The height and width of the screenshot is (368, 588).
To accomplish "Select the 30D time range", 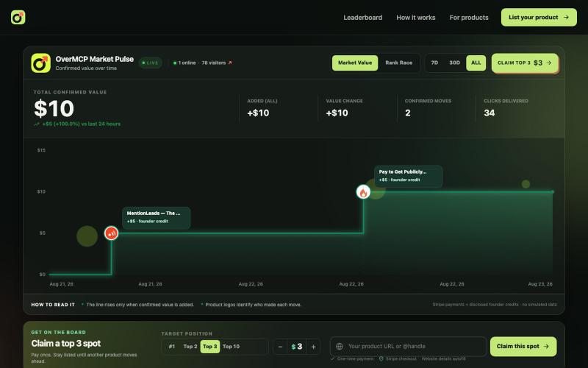I will (x=454, y=63).
